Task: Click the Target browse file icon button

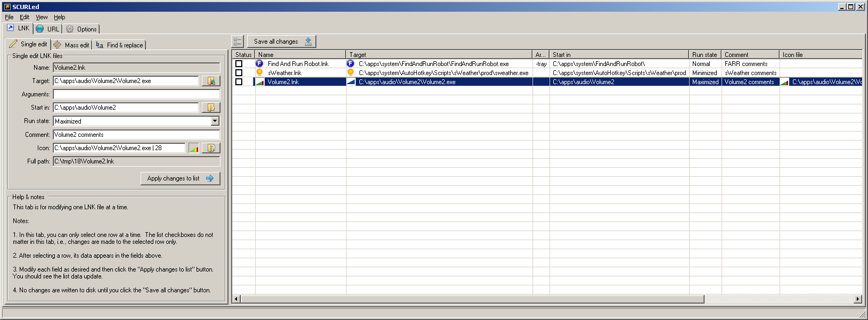Action: tap(211, 81)
